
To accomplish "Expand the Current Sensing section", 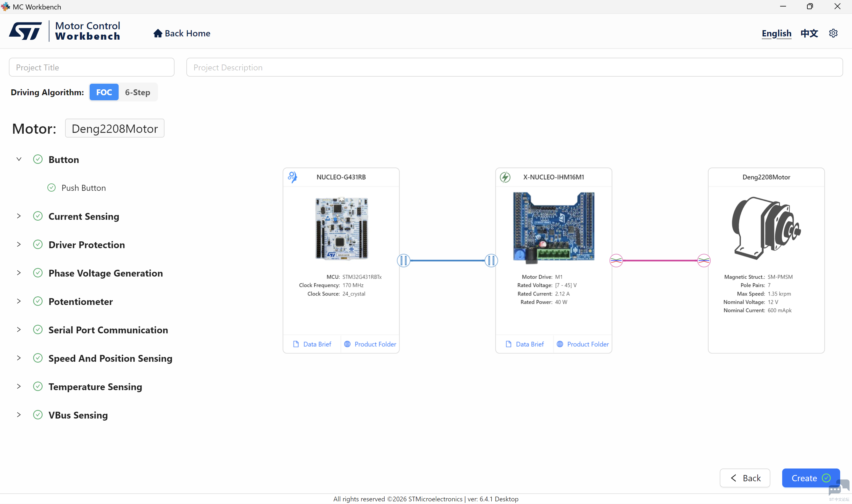I will (x=19, y=216).
